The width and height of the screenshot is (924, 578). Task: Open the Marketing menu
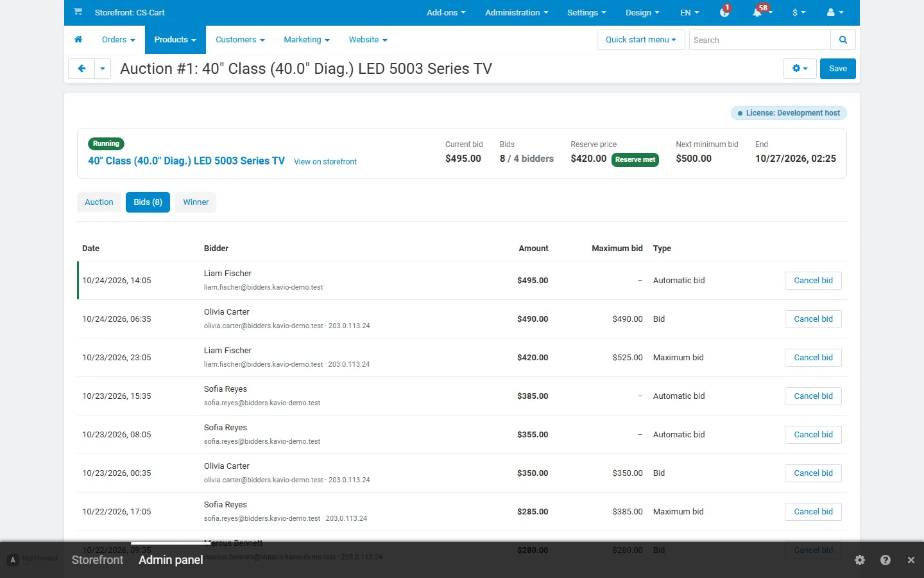[x=307, y=40]
